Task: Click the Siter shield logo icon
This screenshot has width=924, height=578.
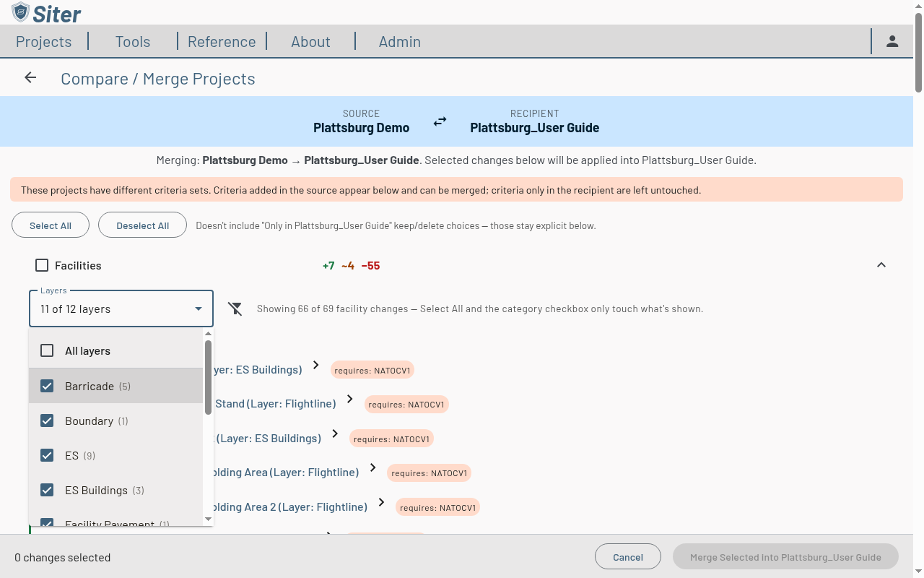Action: 20,12
